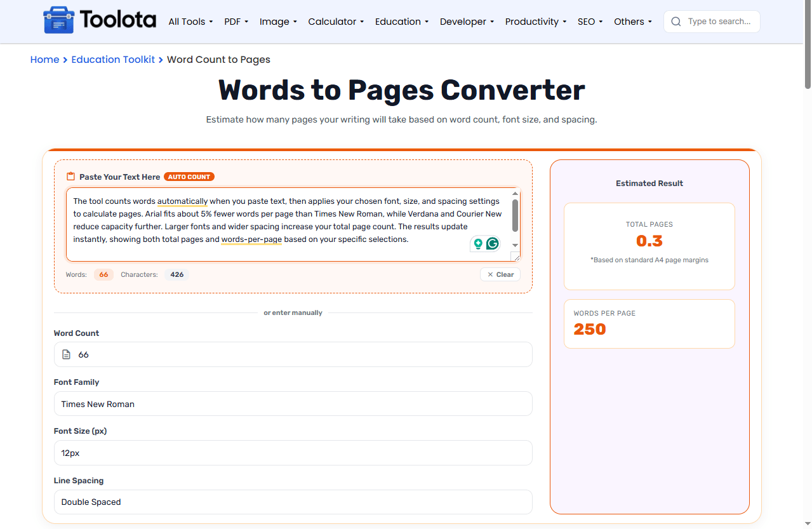Expand the Productivity dropdown

536,22
